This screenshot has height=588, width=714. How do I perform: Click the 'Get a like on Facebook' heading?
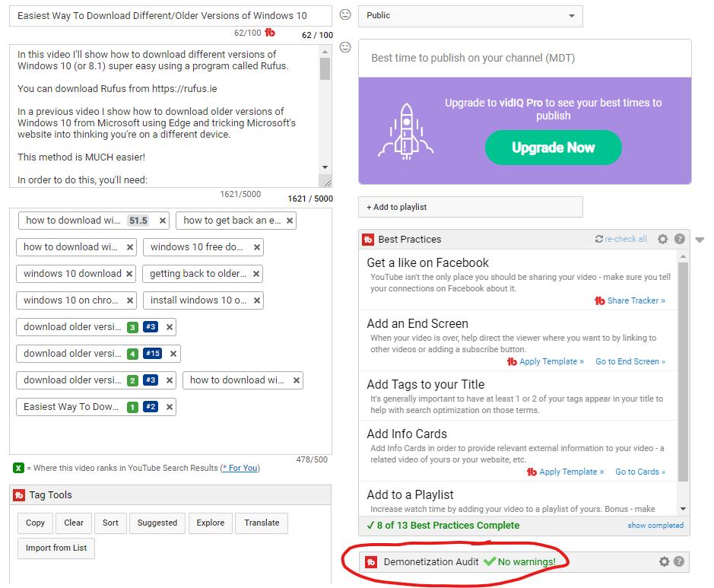click(x=427, y=262)
